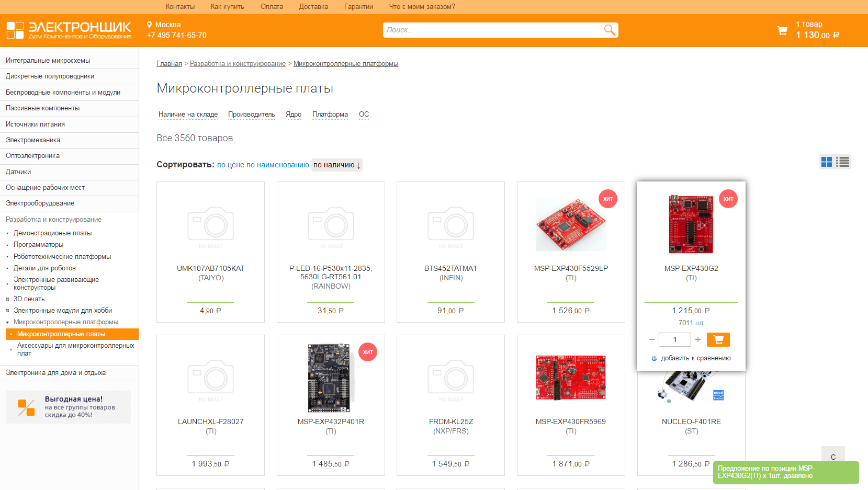
Task: Open the MSP-EXP430G2 product image
Action: tap(691, 224)
